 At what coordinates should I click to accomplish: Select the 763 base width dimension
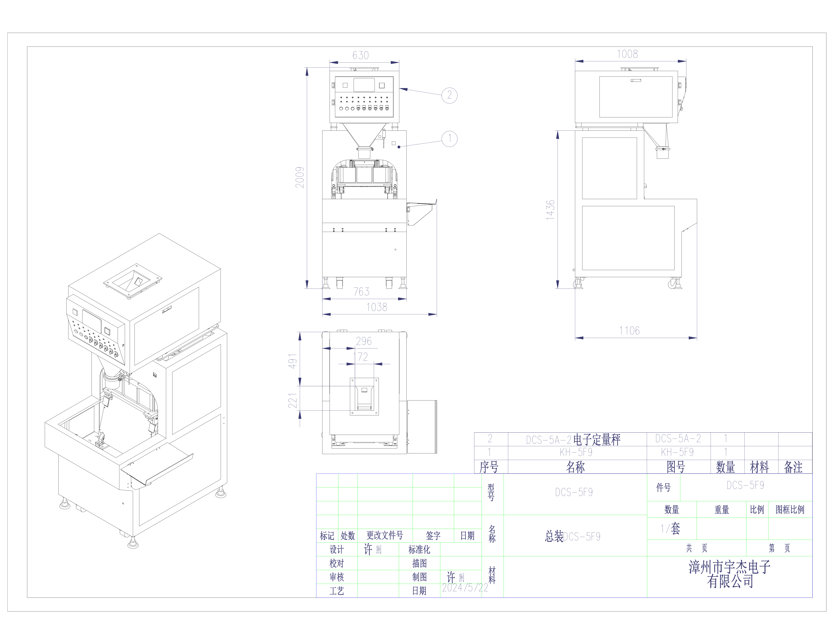click(x=361, y=292)
